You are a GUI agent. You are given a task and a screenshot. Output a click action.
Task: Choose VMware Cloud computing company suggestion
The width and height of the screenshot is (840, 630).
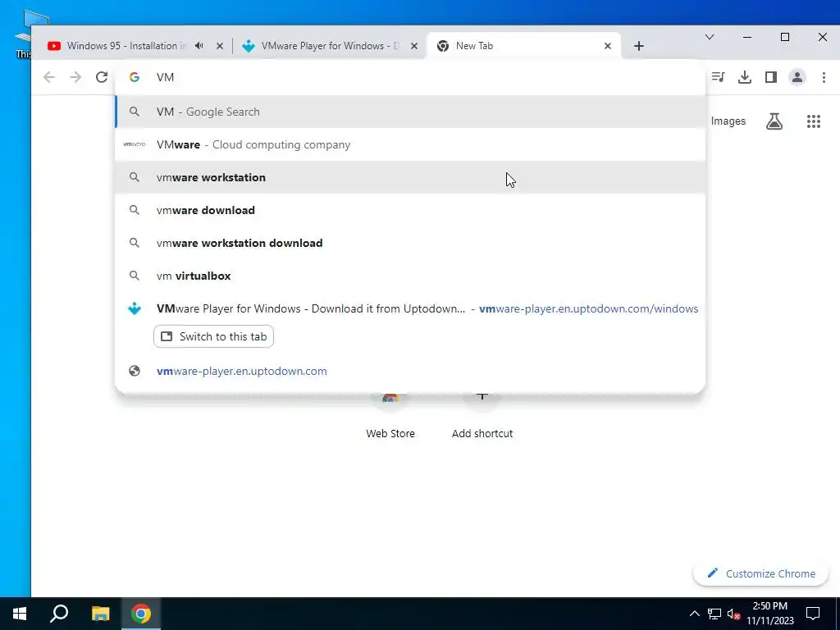[410, 144]
